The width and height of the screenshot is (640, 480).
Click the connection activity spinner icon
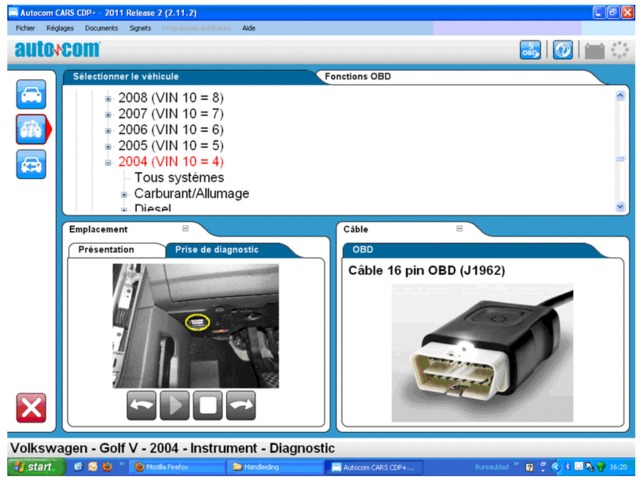pos(620,50)
